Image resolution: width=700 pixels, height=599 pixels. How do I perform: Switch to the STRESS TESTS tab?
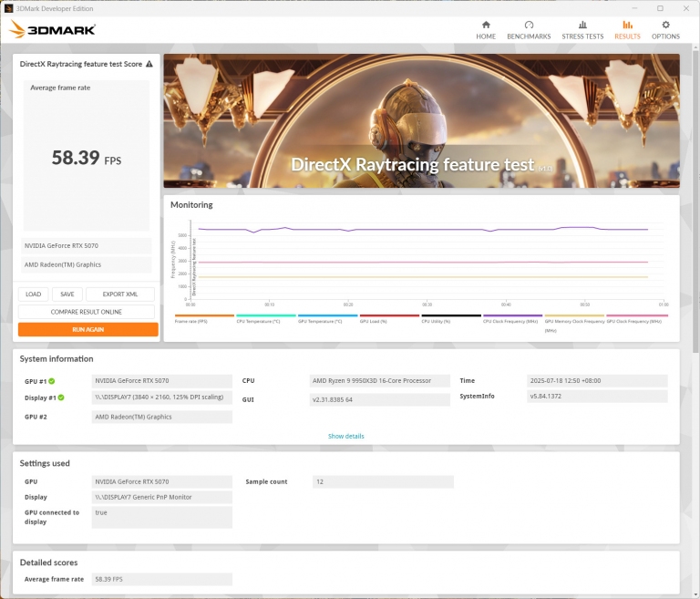point(582,30)
